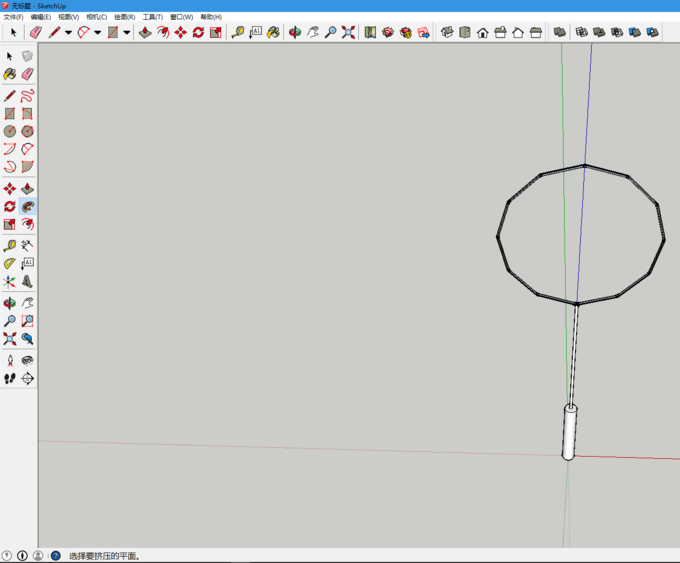
Task: Switch to the Iso view house icon
Action: 447,32
